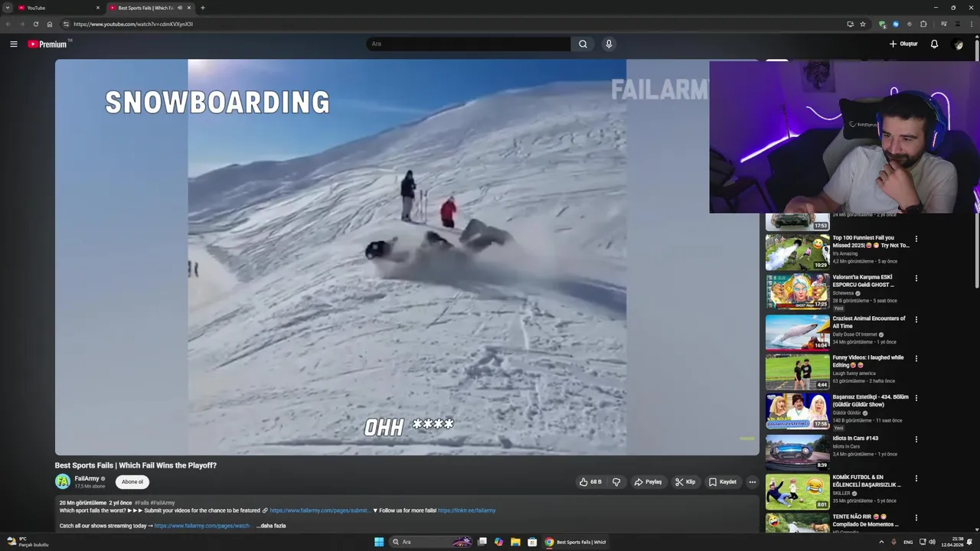Open YouTube notifications bell
The width and height of the screenshot is (980, 551).
(934, 44)
